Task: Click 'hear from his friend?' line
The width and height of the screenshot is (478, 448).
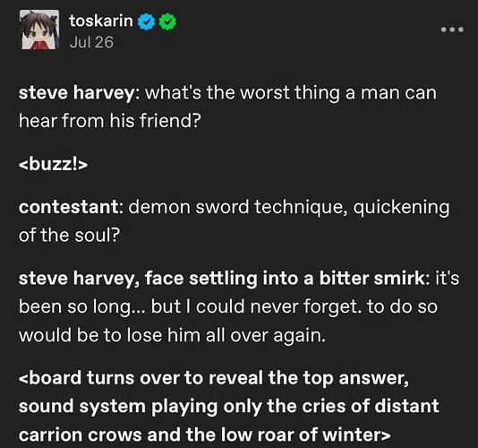Action: tap(110, 121)
